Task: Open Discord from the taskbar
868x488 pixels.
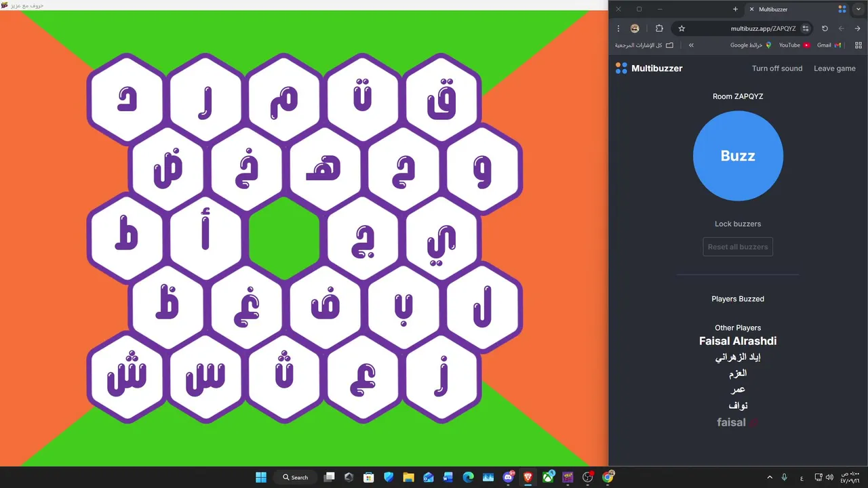Action: point(509,477)
